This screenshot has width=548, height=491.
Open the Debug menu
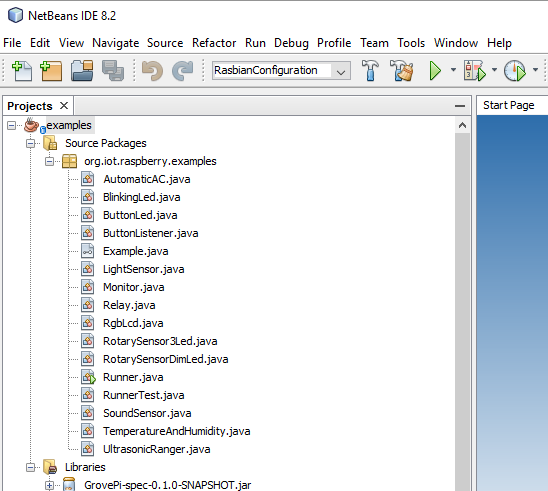291,43
